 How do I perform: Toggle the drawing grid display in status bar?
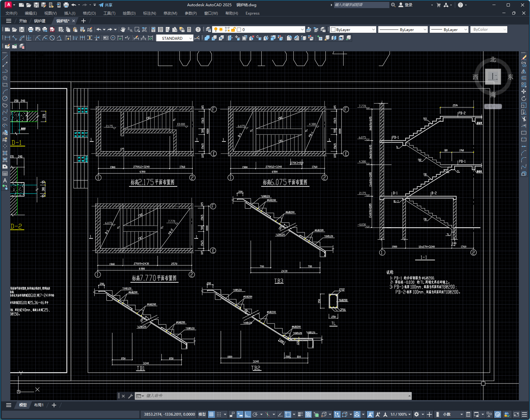211,414
